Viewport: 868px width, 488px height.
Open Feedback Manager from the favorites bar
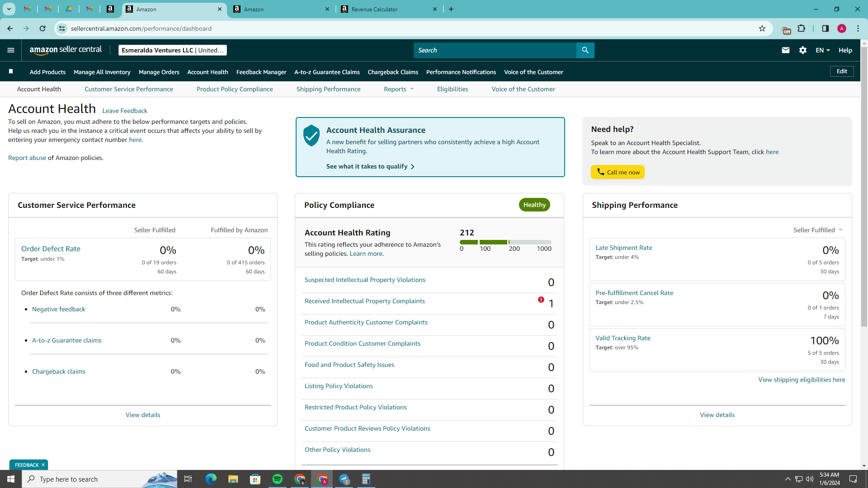261,72
